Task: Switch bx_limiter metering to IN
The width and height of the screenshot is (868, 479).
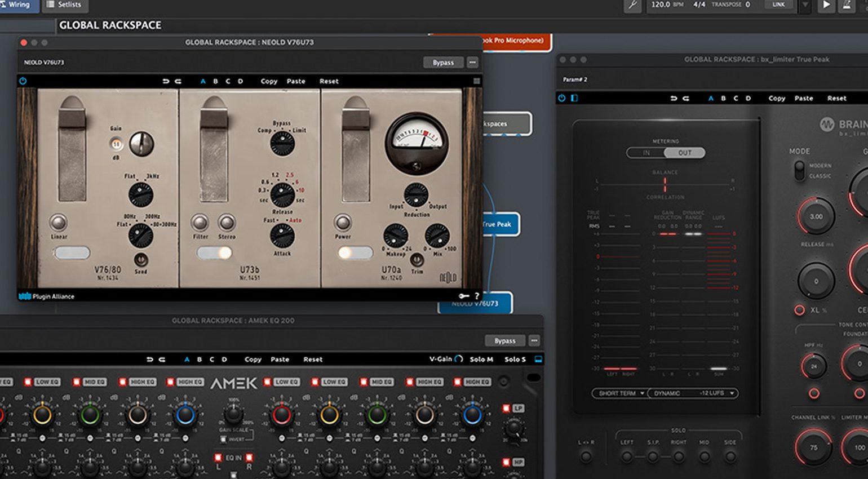Action: pos(646,153)
